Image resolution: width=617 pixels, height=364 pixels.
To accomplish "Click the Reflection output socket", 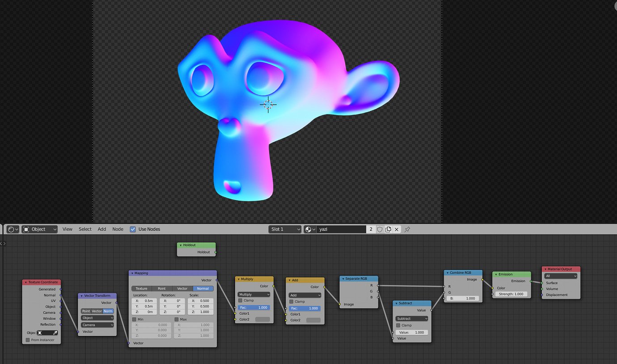I will tap(61, 325).
